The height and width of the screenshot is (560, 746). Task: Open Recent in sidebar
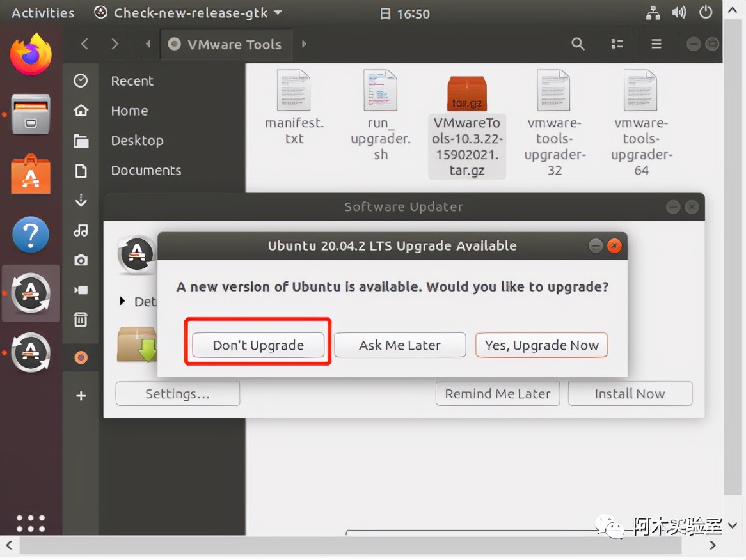coord(132,81)
